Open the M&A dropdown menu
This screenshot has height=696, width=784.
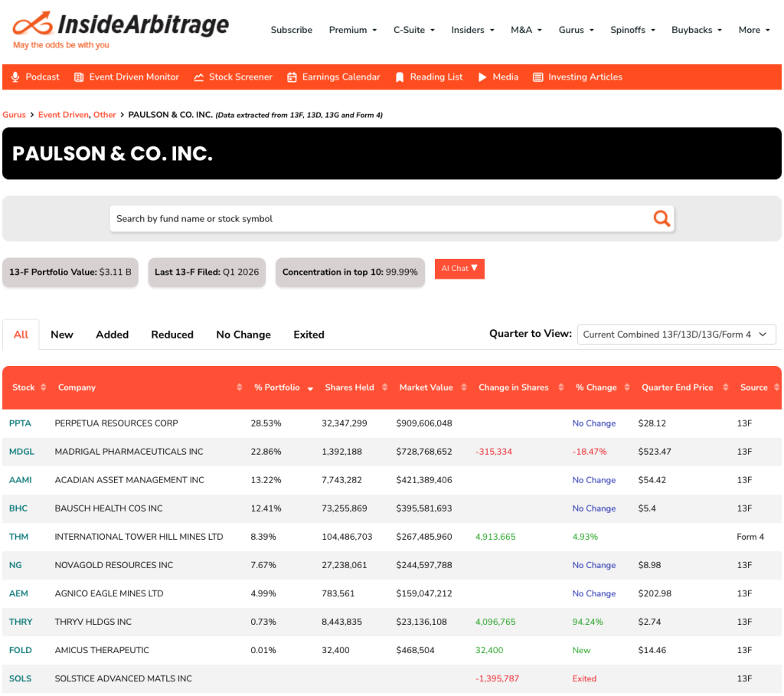(526, 30)
